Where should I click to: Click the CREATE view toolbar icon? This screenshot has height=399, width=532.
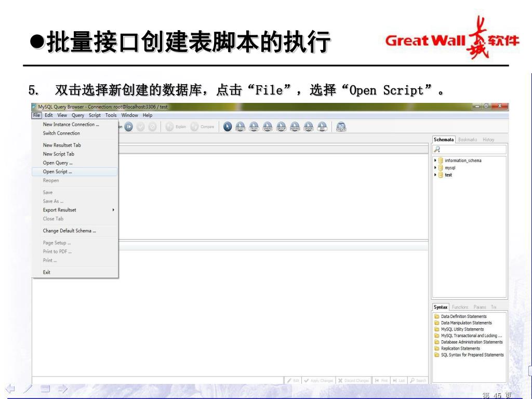(x=341, y=127)
